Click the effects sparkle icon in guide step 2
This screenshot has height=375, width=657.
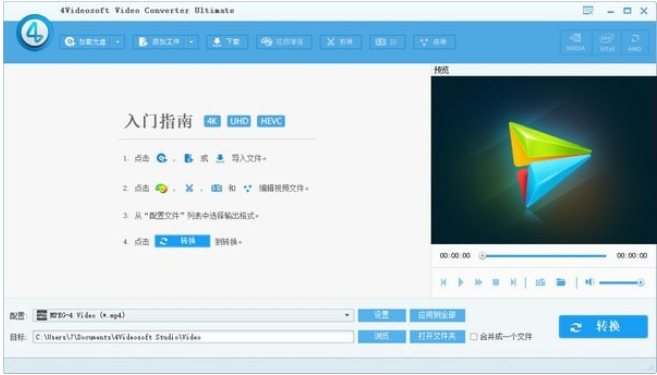tap(248, 189)
